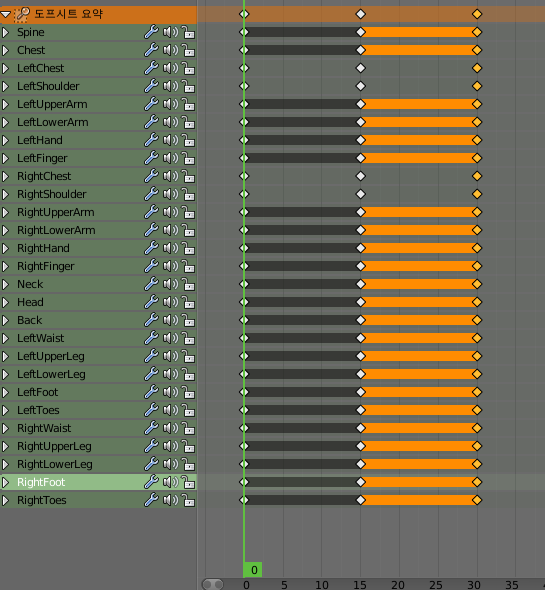Click the wrench icon on RightWaist row
Screen dimensions: 545x590
(151, 428)
